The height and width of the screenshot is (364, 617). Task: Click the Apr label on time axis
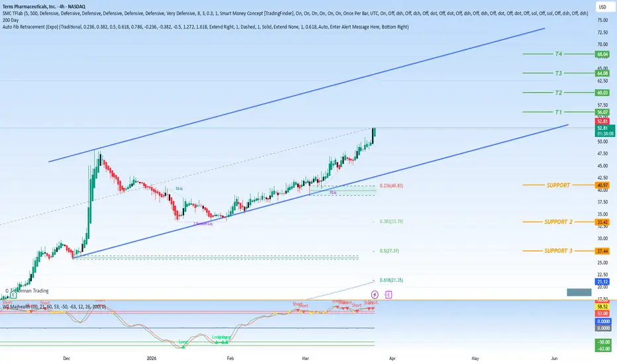click(x=393, y=359)
